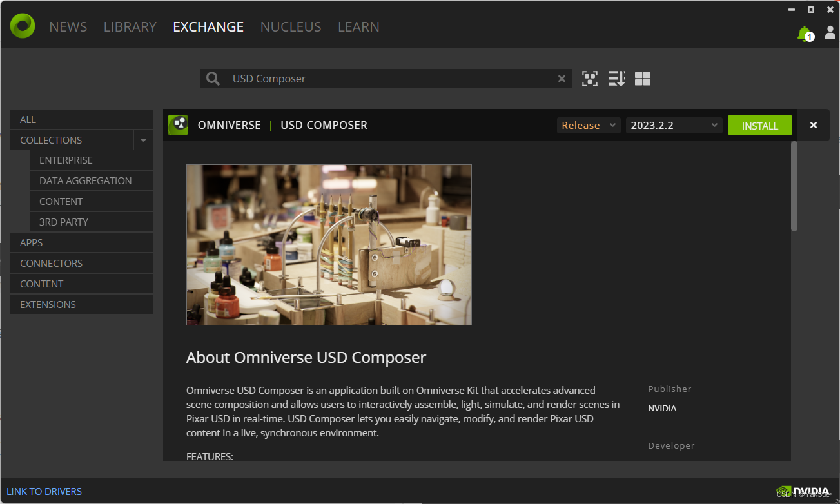Click the user account icon
The image size is (840, 504).
[x=830, y=32]
